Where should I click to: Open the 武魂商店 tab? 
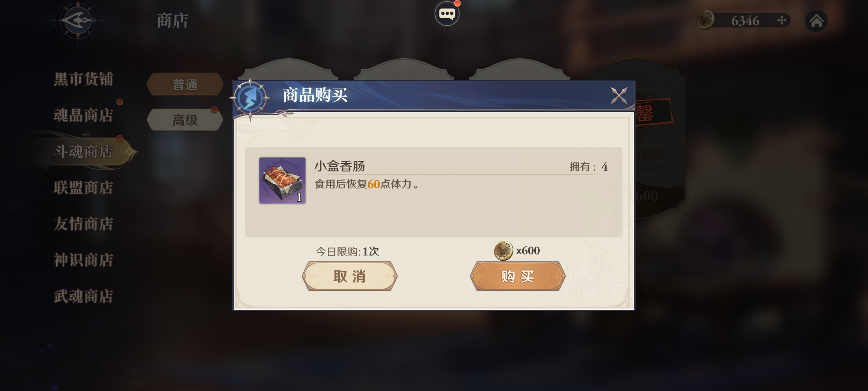[x=84, y=296]
